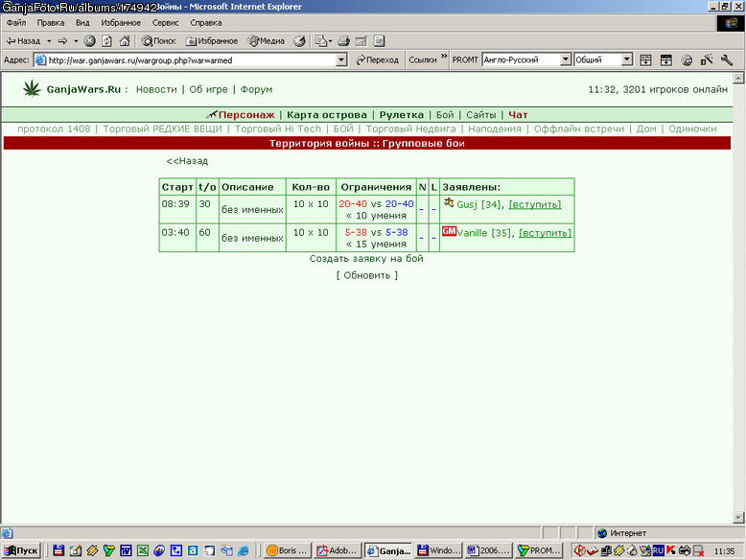Switch to the Adob... taskbar window
This screenshot has width=746, height=560.
(338, 550)
